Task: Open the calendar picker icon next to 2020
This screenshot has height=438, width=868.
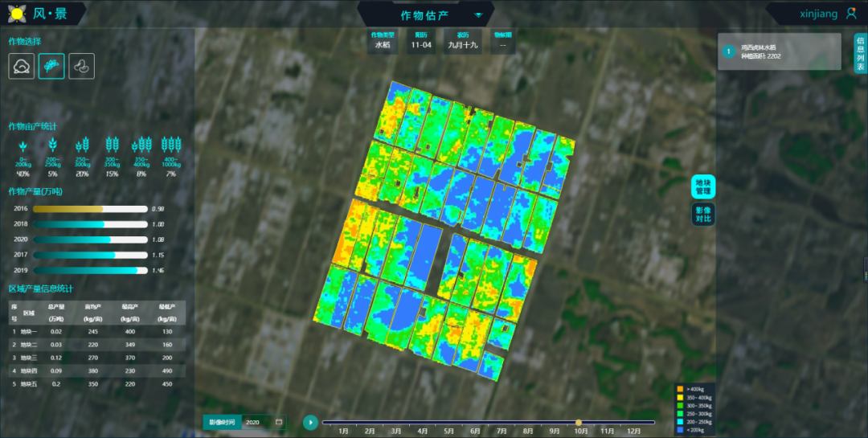Action: (279, 422)
